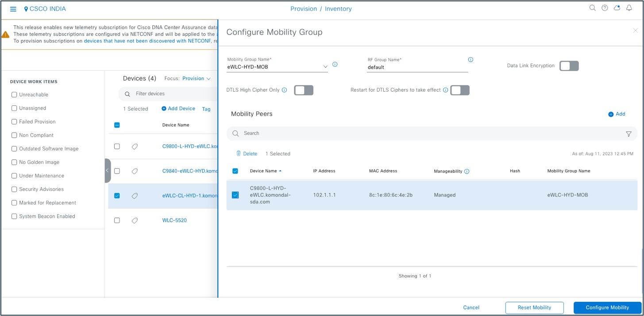Viewport: 644px width, 316px height.
Task: Enable the DTLS High Cipher Only toggle
Action: pos(304,90)
